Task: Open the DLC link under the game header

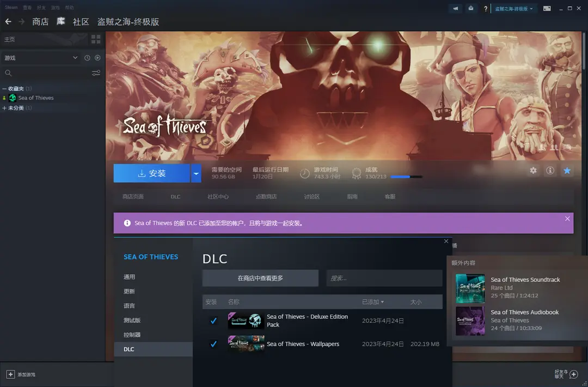Action: click(x=175, y=197)
